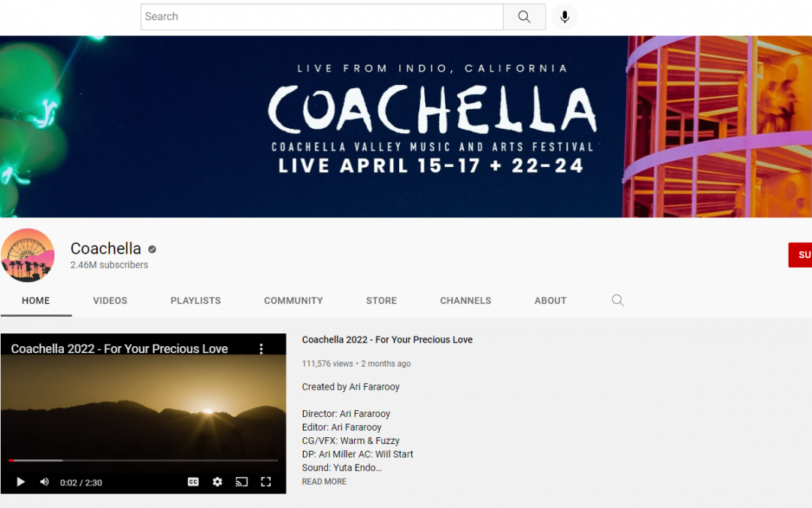812x508 pixels.
Task: Click the Cast icon in the player controls
Action: click(x=241, y=482)
